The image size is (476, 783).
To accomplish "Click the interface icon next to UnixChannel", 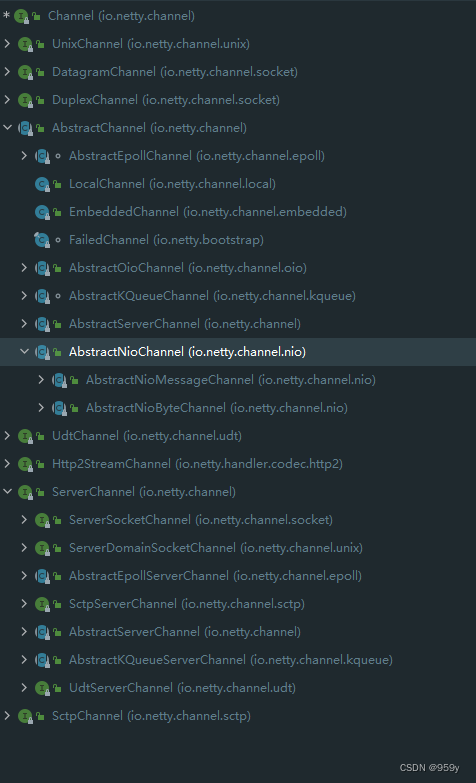I will click(25, 44).
